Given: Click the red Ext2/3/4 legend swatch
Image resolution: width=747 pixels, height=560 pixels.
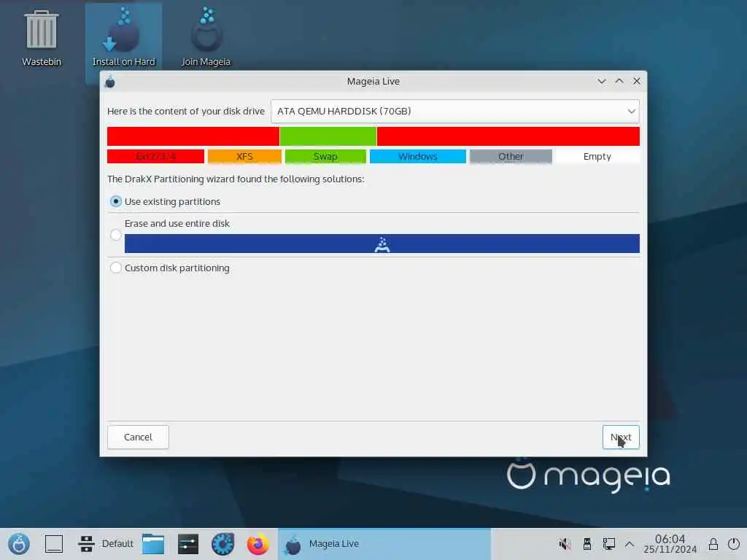Looking at the screenshot, I should [x=156, y=156].
